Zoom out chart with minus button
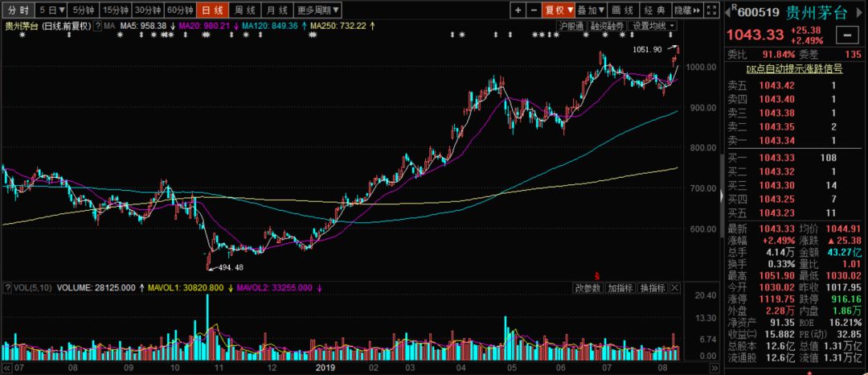This screenshot has width=868, height=375. pyautogui.click(x=534, y=10)
